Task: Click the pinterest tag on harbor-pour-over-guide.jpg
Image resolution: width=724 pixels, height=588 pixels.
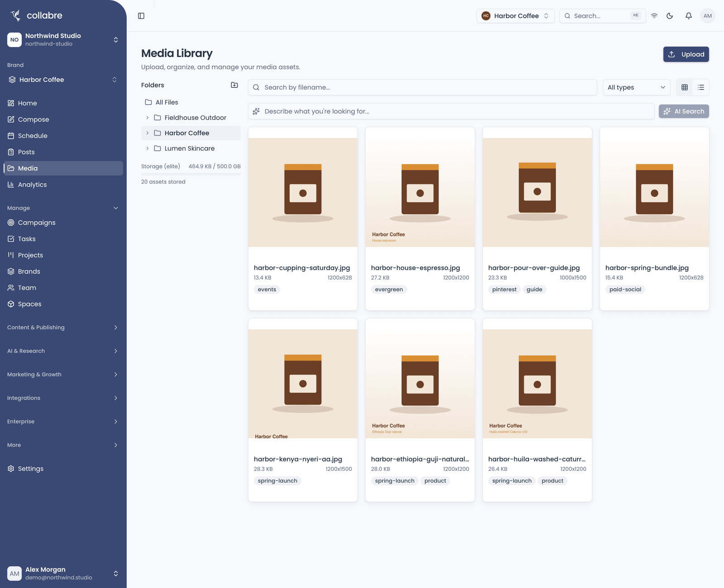Action: pyautogui.click(x=504, y=289)
